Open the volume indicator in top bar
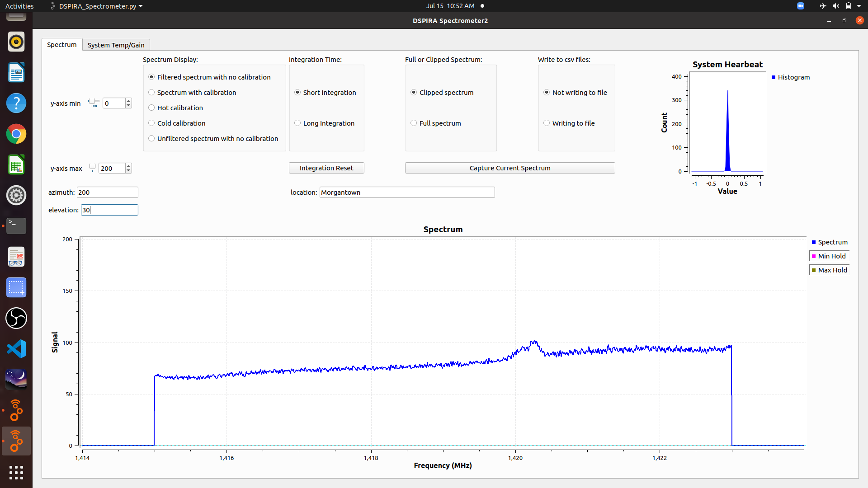 (x=836, y=6)
